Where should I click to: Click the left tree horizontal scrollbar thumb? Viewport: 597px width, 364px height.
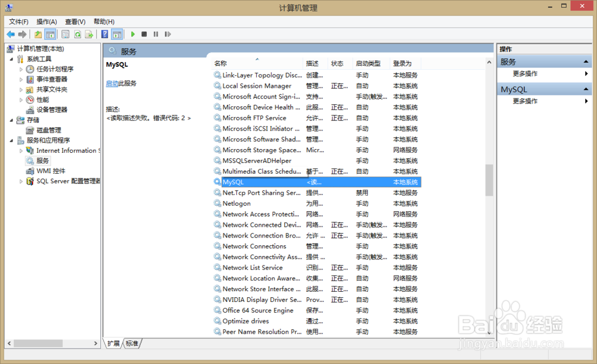pyautogui.click(x=38, y=344)
